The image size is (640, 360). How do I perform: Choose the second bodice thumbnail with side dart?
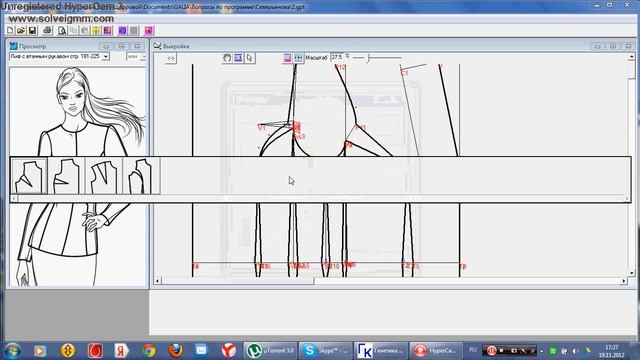point(66,176)
